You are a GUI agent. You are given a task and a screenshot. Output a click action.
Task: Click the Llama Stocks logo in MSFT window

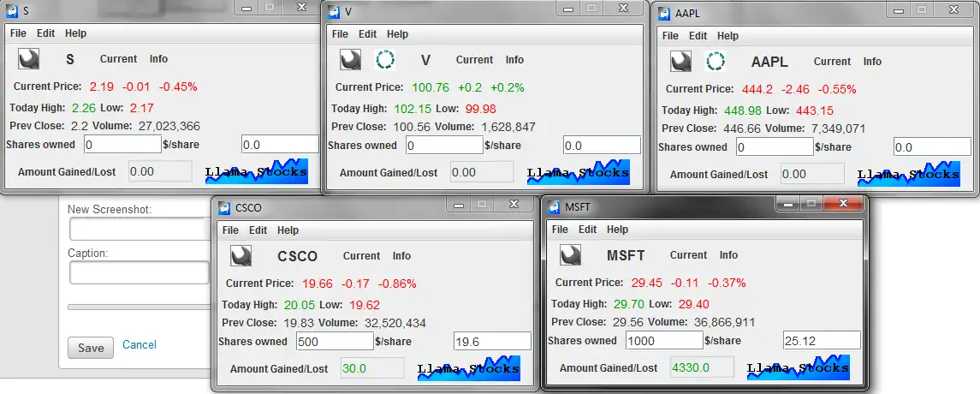(x=799, y=368)
